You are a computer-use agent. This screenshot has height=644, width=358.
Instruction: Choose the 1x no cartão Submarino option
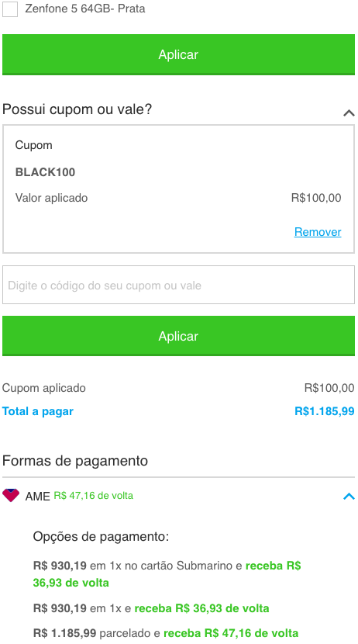167,574
